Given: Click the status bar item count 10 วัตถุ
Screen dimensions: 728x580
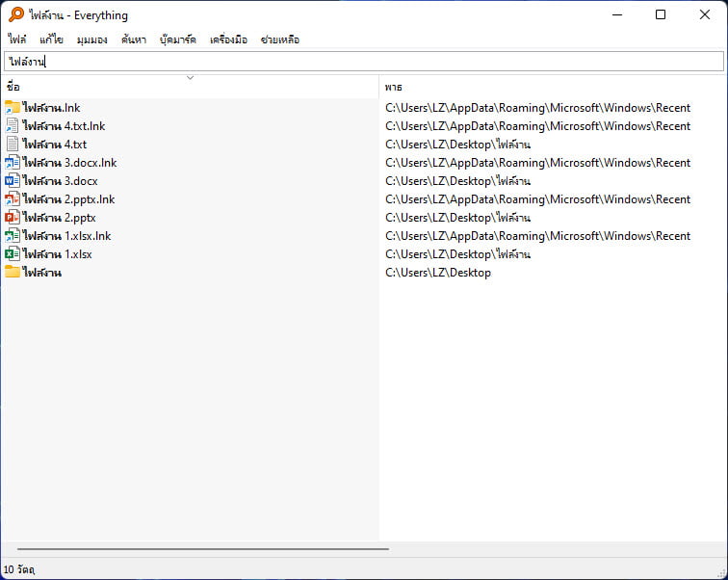Looking at the screenshot, I should (x=19, y=569).
